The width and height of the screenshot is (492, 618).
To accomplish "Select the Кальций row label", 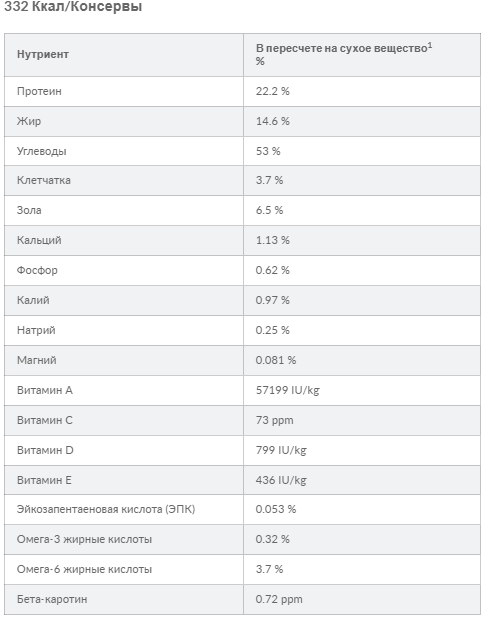I will click(x=39, y=240).
